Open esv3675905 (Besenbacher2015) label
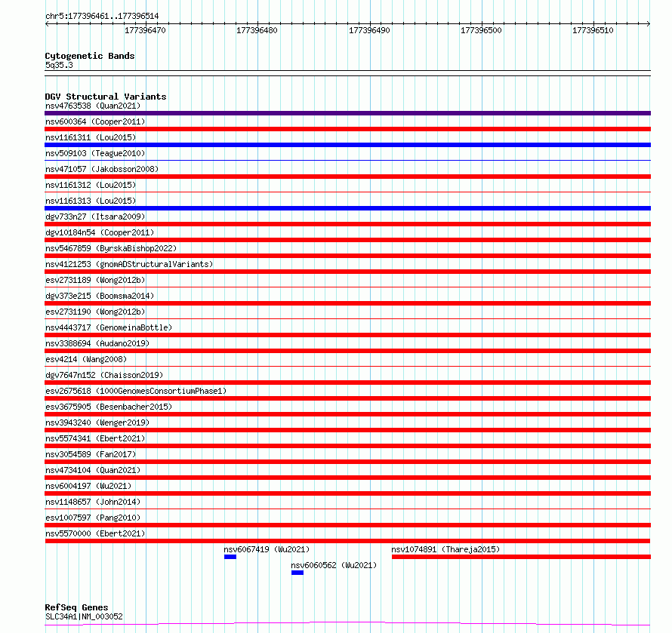The width and height of the screenshot is (672, 633). pyautogui.click(x=109, y=407)
